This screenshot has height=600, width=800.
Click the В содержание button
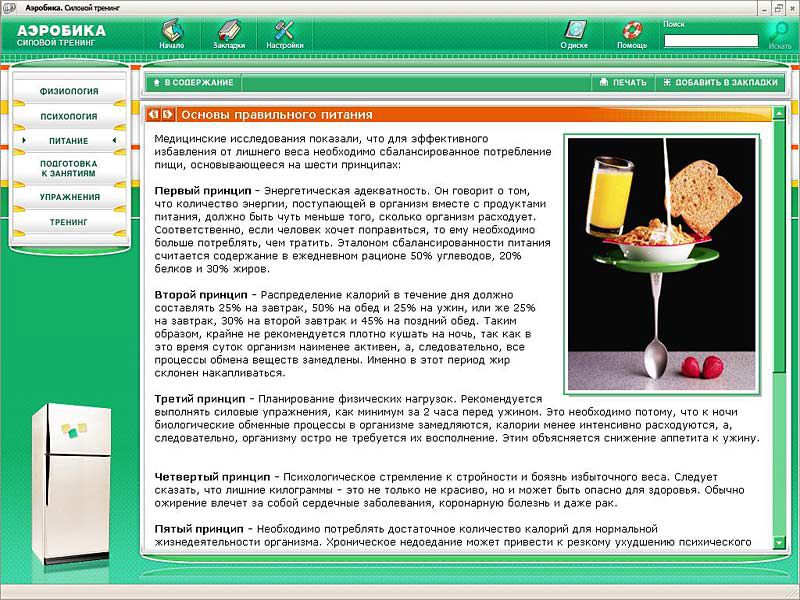[x=193, y=83]
